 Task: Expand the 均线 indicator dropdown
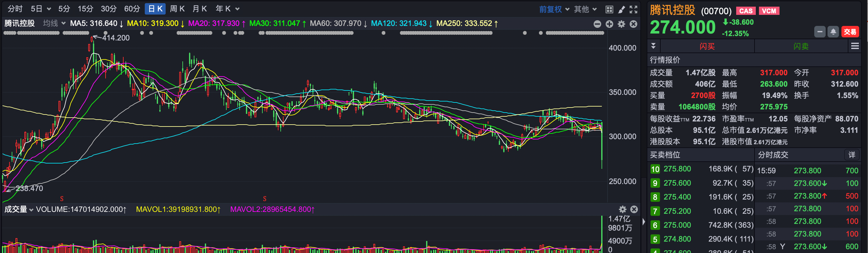click(x=54, y=23)
